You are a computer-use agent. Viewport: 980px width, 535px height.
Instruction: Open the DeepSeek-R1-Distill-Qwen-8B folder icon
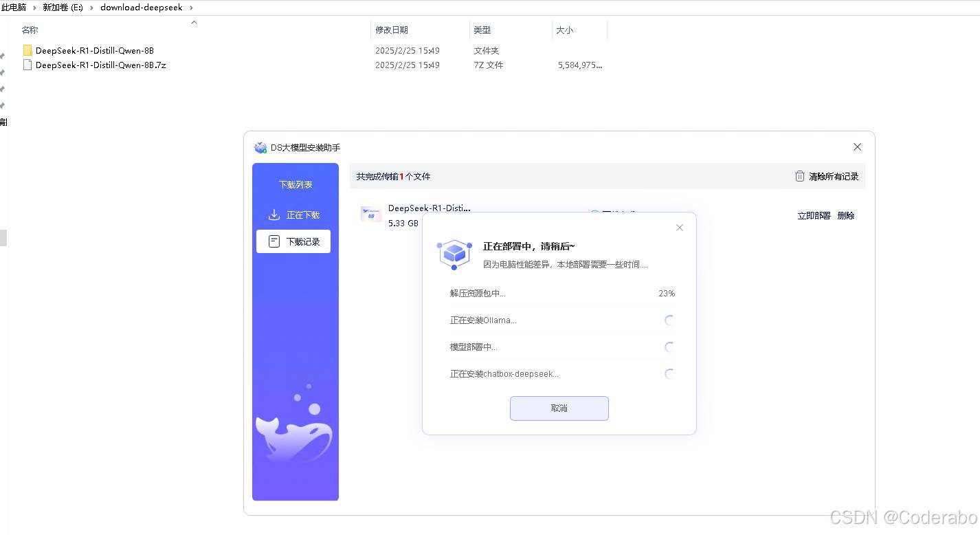(x=27, y=50)
